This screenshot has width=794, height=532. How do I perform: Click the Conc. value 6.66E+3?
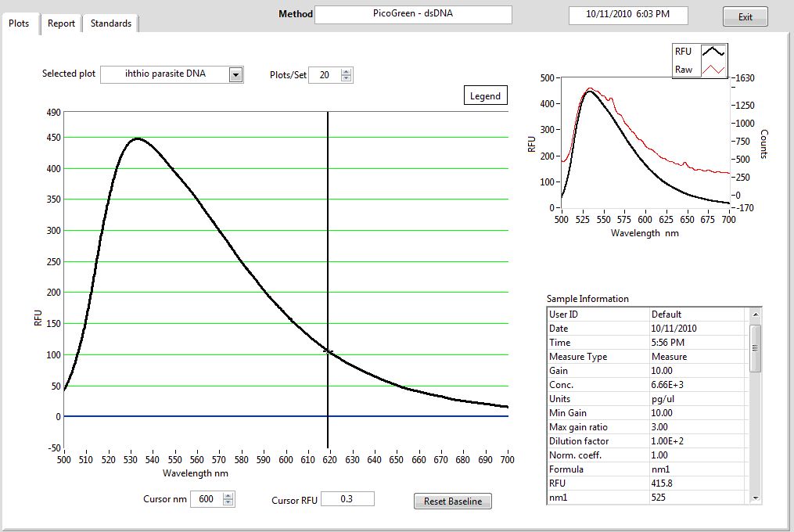pyautogui.click(x=667, y=385)
